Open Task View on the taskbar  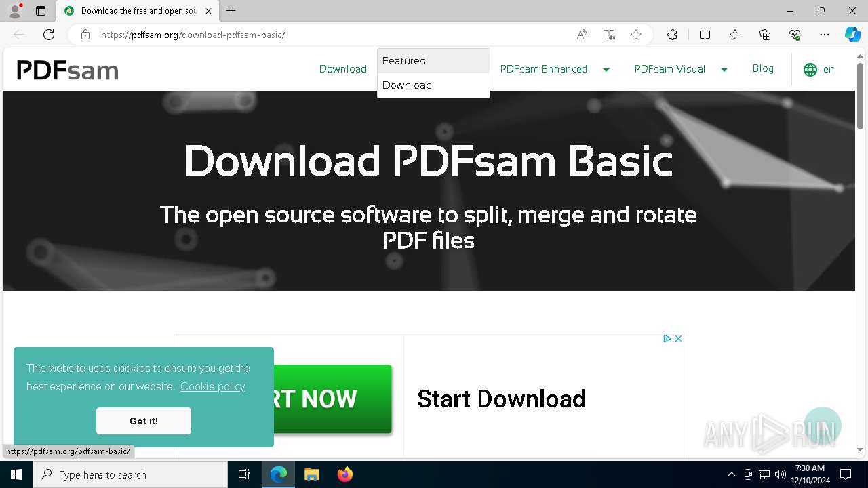[244, 474]
